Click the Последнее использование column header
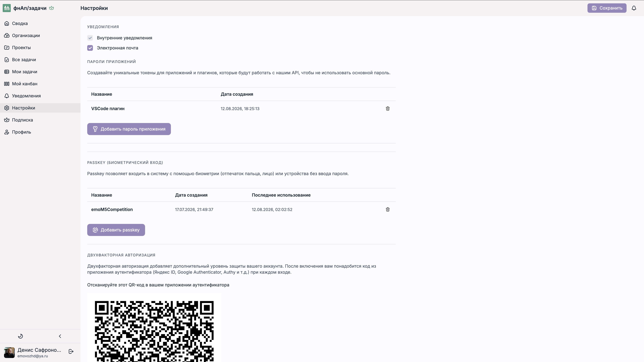The width and height of the screenshot is (644, 362). pos(281,195)
